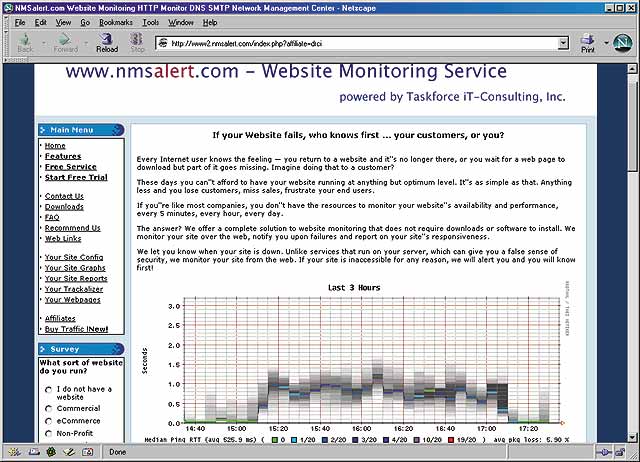Open the Tools menu
640x462 pixels.
tap(151, 22)
